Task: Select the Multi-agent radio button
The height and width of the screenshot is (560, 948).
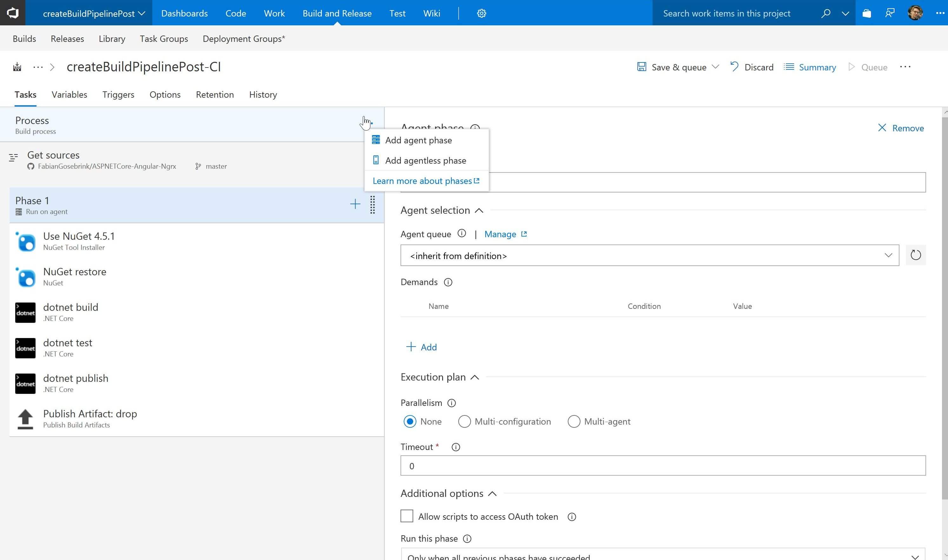Action: (574, 421)
